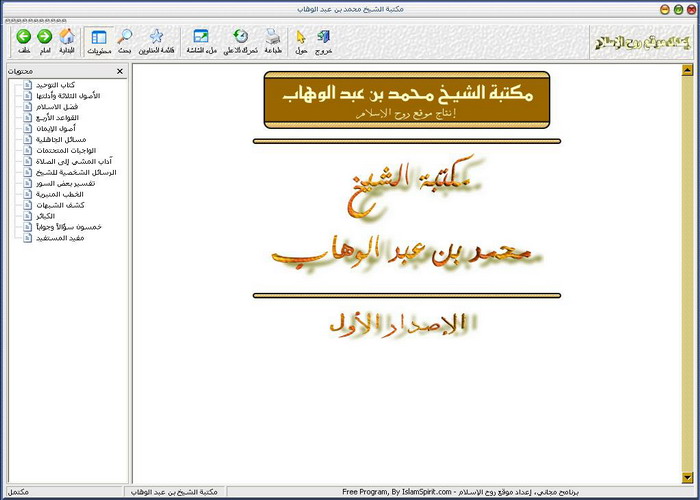Go to Home (البداية) using the house icon
The width and height of the screenshot is (700, 500).
pyautogui.click(x=67, y=37)
